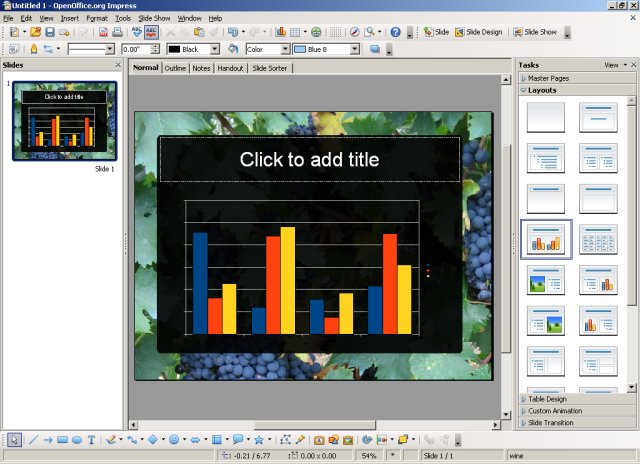The height and width of the screenshot is (464, 640).
Task: Click the Slide button in toolbar
Action: click(x=436, y=32)
